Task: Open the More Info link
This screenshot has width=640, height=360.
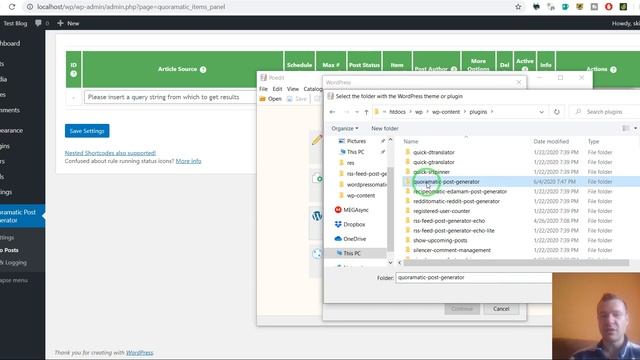Action: click(188, 161)
